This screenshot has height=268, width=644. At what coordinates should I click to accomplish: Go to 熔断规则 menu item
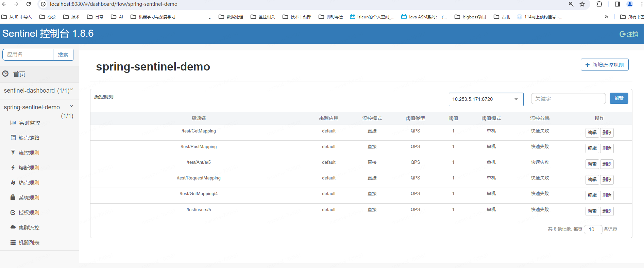click(29, 168)
